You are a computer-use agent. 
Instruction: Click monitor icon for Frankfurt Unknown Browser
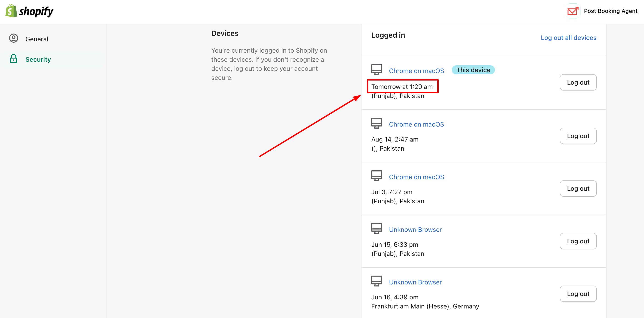click(x=376, y=281)
